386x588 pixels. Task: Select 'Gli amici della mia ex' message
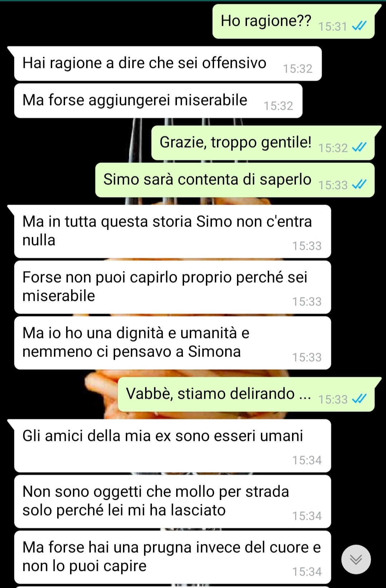pyautogui.click(x=173, y=446)
